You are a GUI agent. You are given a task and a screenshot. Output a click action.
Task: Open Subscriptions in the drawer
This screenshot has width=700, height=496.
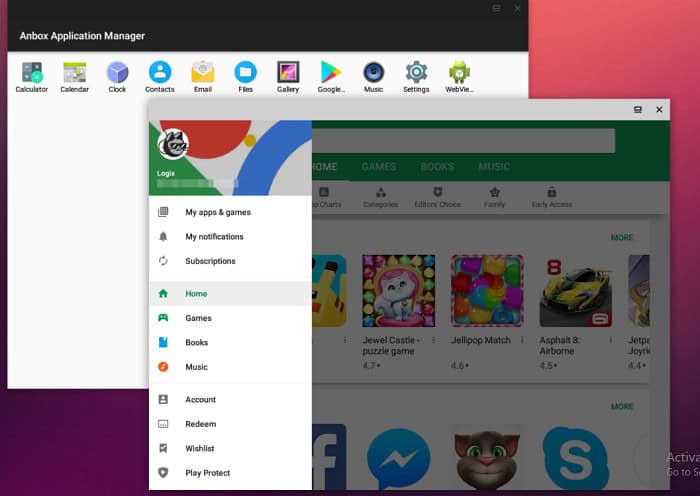coord(230,261)
